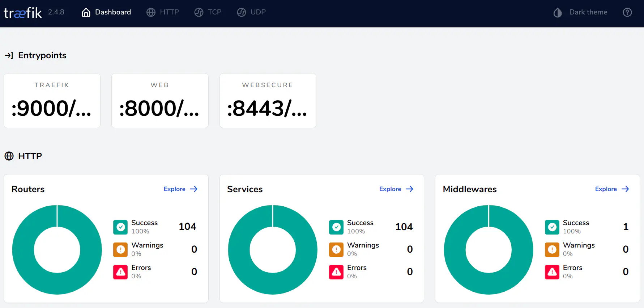Switch to the TCP tab
Screen dimensions: 644x308
click(208, 12)
